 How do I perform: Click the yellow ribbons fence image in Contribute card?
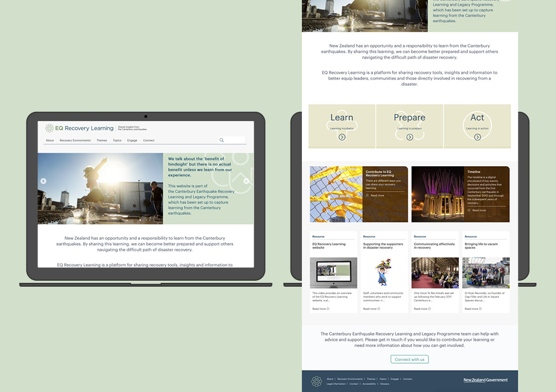336,194
